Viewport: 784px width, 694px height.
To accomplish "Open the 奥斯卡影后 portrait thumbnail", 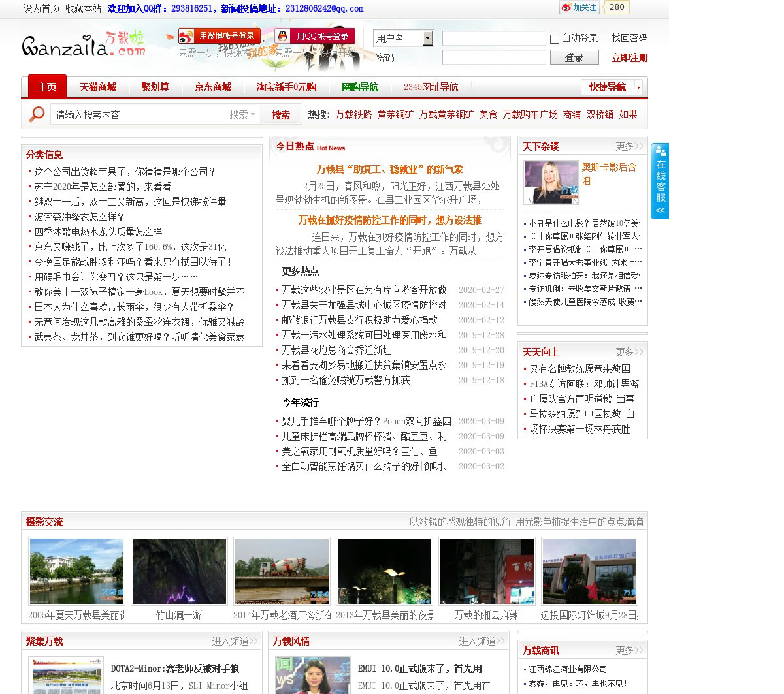I will pos(551,182).
